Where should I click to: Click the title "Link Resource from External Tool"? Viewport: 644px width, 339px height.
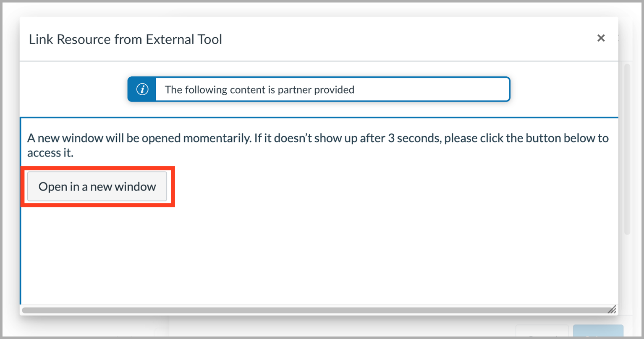pos(125,39)
